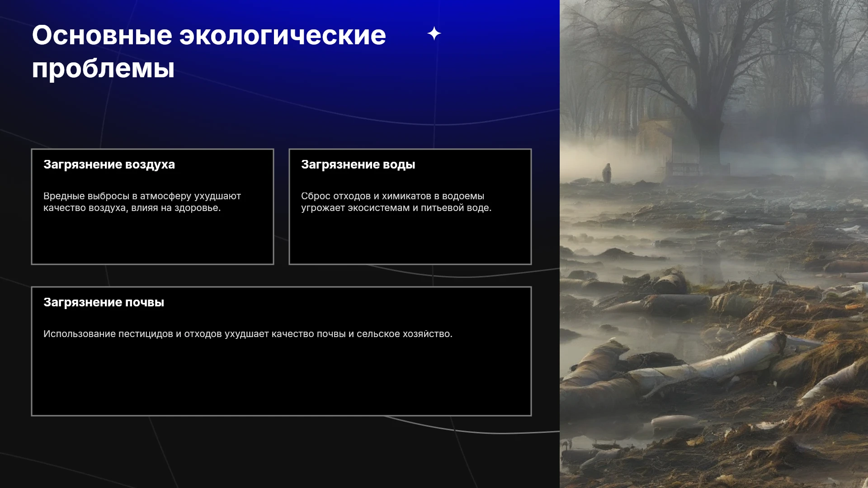Click the white fallen log in photo
The height and width of the screenshot is (488, 868).
714,361
